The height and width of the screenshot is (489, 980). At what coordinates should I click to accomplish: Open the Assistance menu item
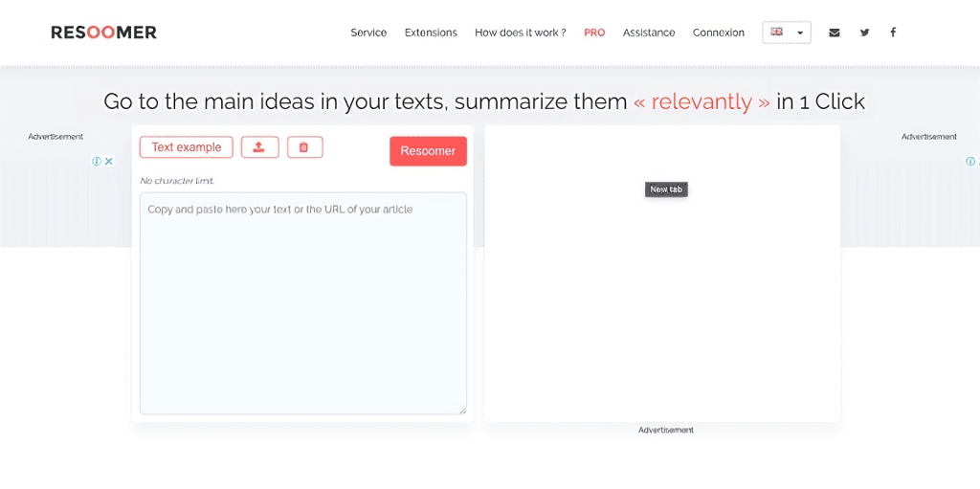pyautogui.click(x=649, y=33)
